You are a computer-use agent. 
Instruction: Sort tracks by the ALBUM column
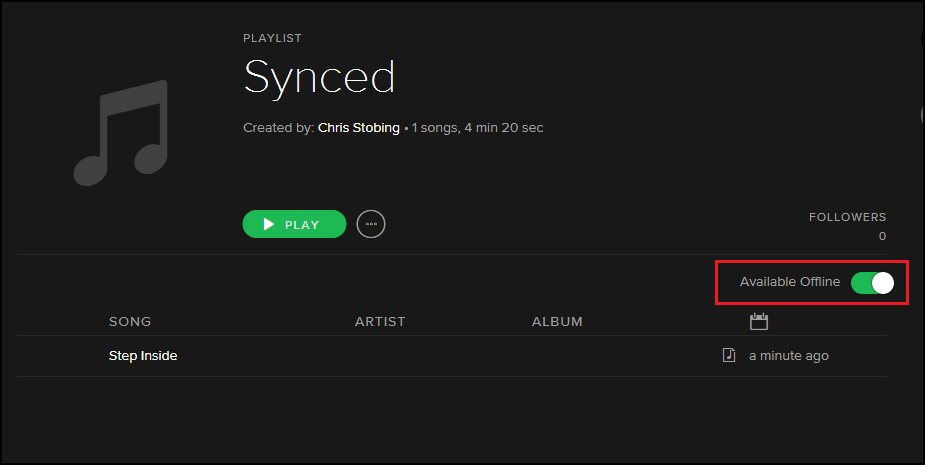(x=557, y=322)
